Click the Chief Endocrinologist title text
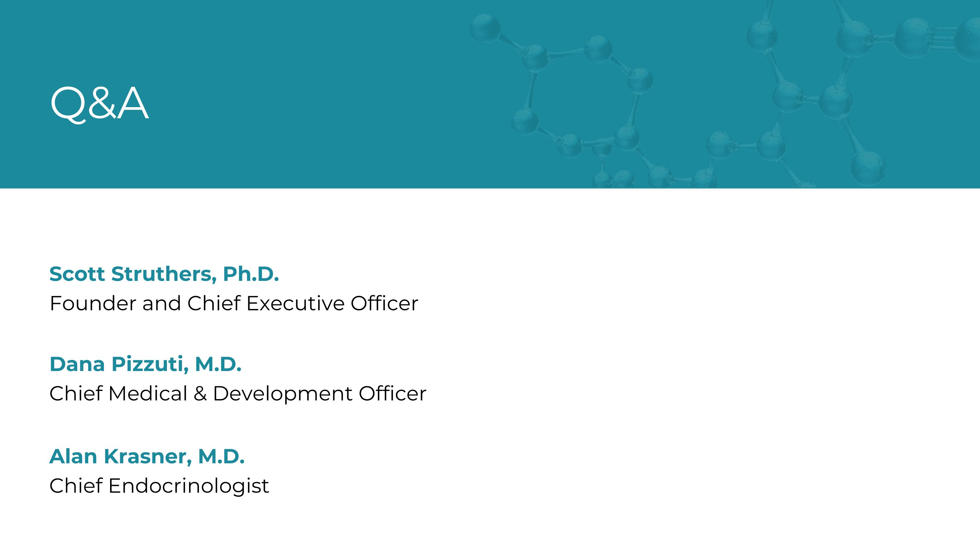 click(159, 486)
